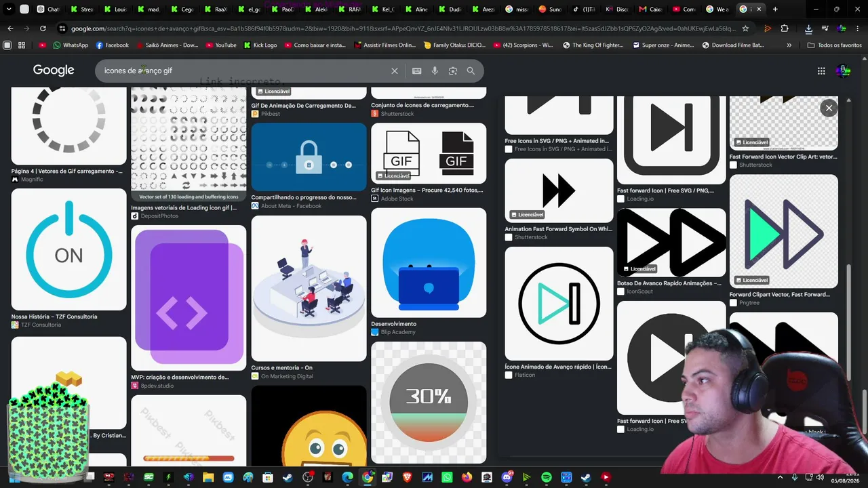This screenshot has height=488, width=868.
Task: Show hidden bookmarks with the overflow chevron
Action: [x=789, y=45]
